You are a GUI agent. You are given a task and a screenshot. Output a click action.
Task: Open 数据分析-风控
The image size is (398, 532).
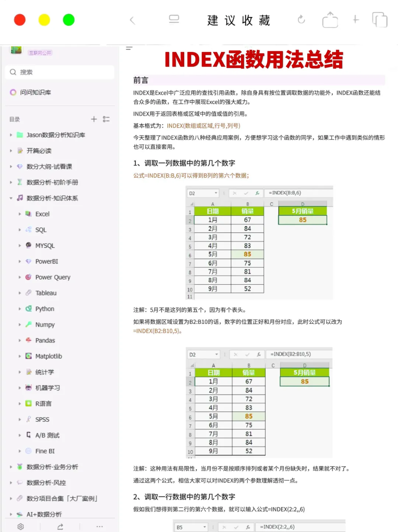pyautogui.click(x=46, y=483)
